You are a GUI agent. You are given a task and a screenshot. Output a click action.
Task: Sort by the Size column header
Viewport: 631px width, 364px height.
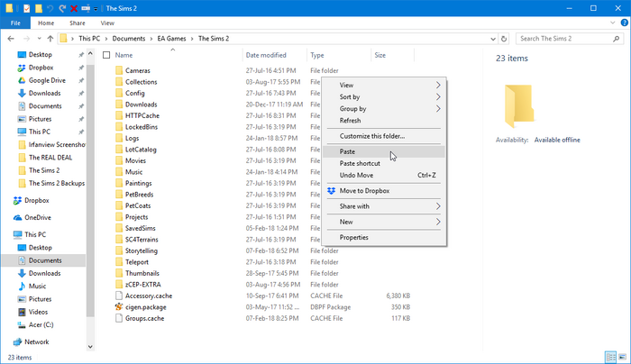point(380,55)
